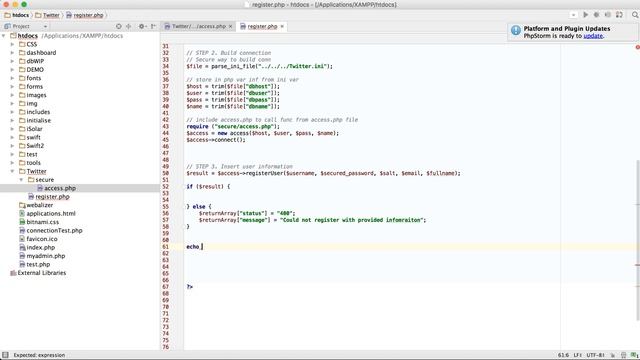Expand the dashboard folder
This screenshot has height=360, width=640.
12,53
